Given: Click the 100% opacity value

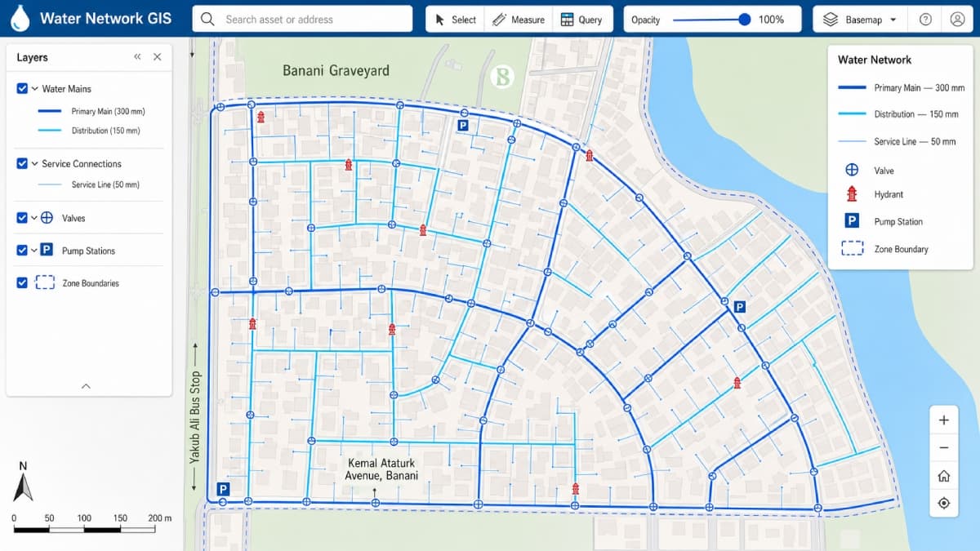Looking at the screenshot, I should (x=771, y=20).
